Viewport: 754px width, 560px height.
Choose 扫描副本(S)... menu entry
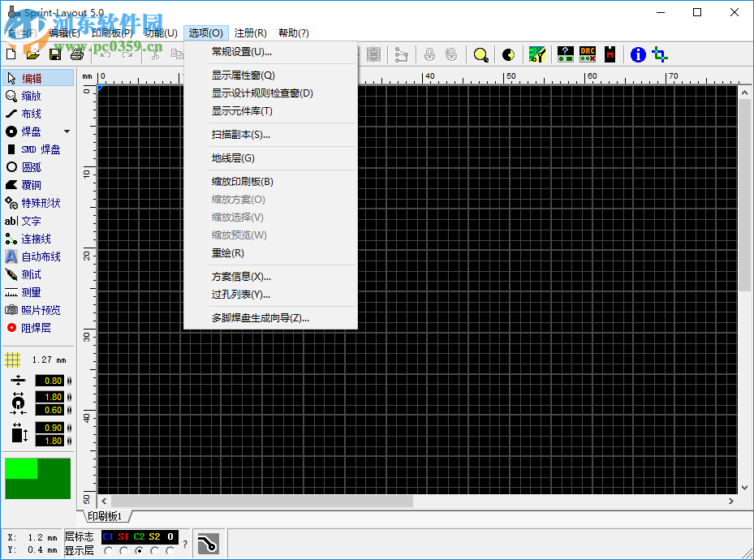[270, 135]
